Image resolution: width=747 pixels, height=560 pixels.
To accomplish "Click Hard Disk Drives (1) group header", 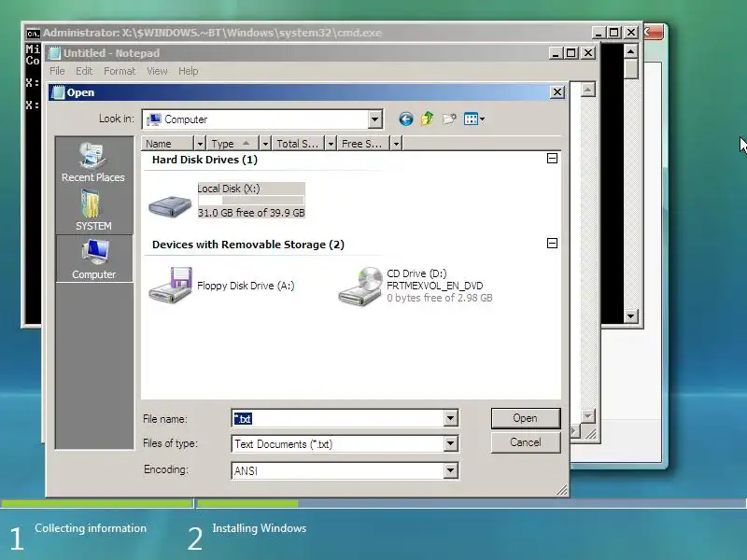I will [204, 160].
